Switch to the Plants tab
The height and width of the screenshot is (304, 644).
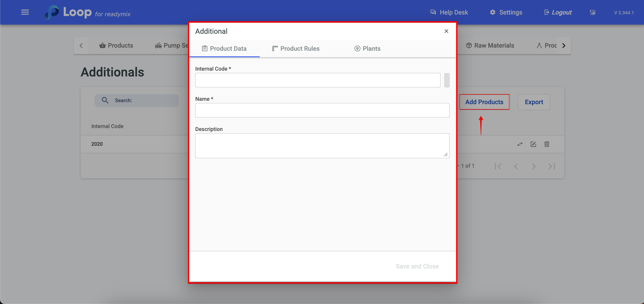coord(367,49)
